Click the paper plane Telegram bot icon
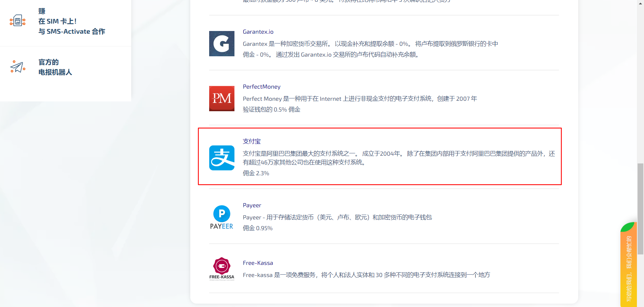The width and height of the screenshot is (644, 307). coord(18,67)
